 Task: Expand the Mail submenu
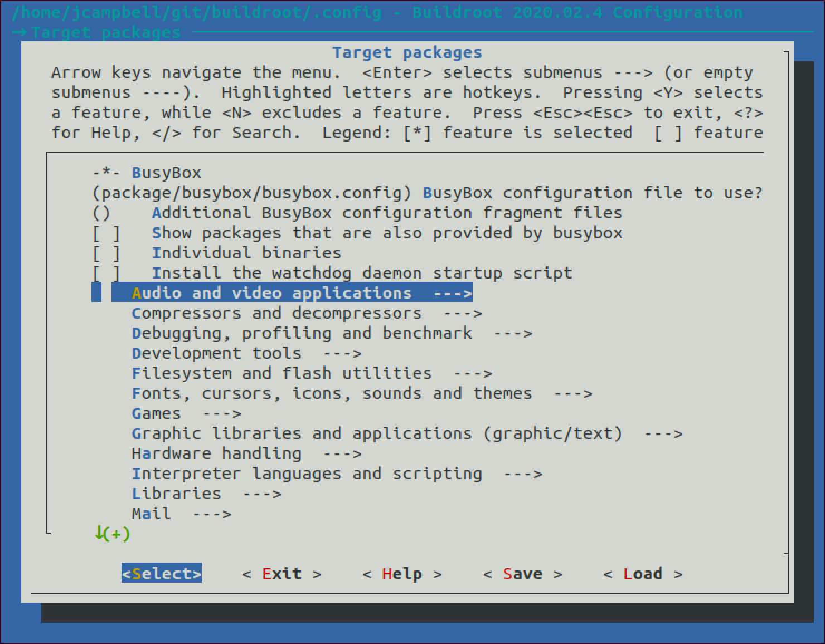181,514
